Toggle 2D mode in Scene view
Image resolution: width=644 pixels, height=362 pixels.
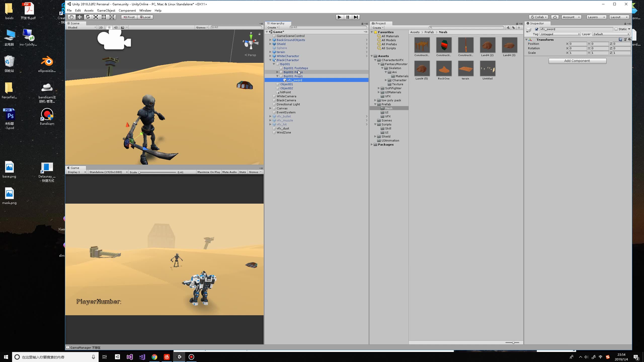pyautogui.click(x=101, y=27)
